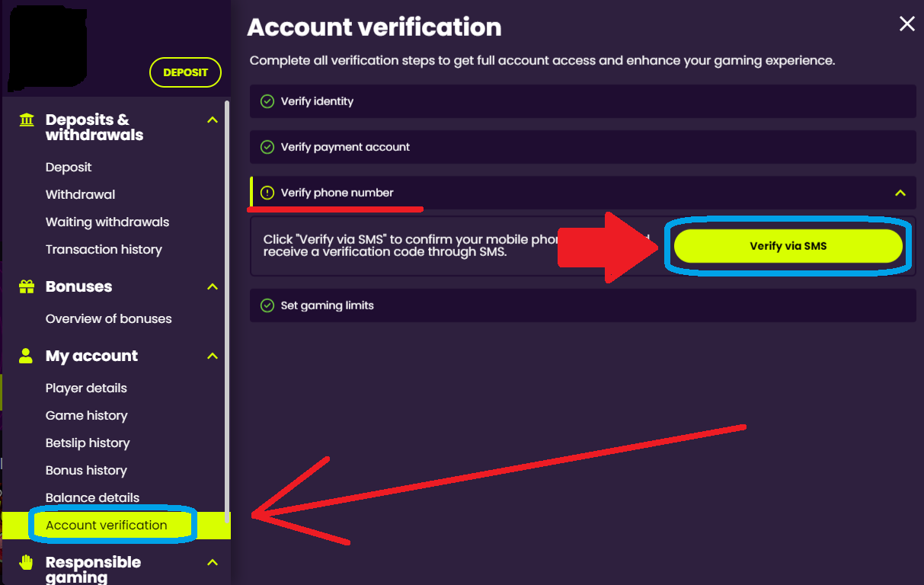Click the checkmark icon beside Set gaming limits
Viewport: 924px width, 585px height.
pyautogui.click(x=267, y=305)
